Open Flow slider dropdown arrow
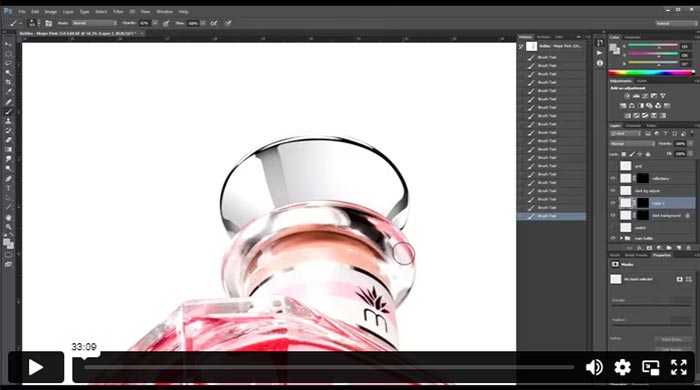 pyautogui.click(x=203, y=23)
